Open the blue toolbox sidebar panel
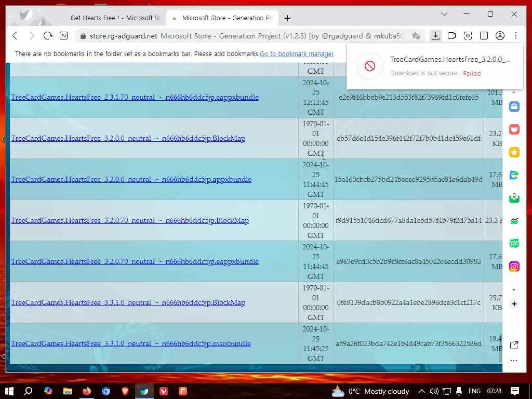Viewport: 532px width, 399px height. click(x=514, y=107)
